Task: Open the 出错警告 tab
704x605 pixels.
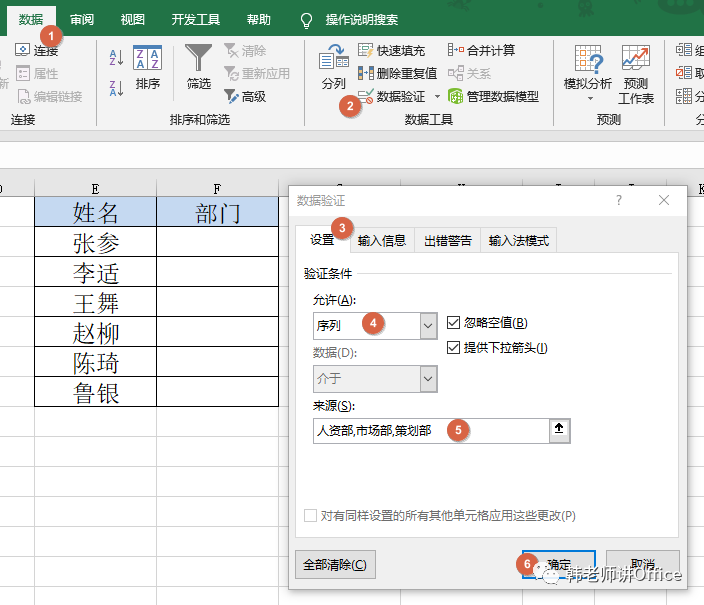Action: pyautogui.click(x=448, y=241)
